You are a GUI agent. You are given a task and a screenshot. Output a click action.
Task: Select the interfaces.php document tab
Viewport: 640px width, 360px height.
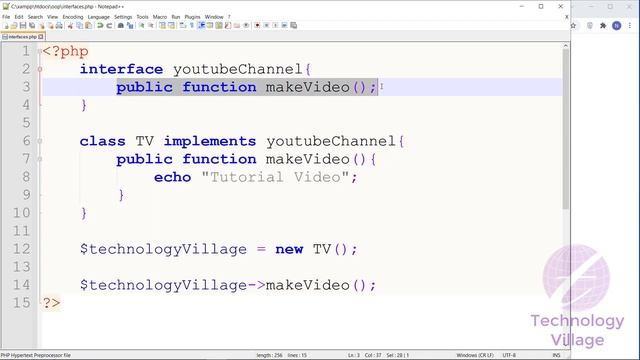pyautogui.click(x=22, y=37)
